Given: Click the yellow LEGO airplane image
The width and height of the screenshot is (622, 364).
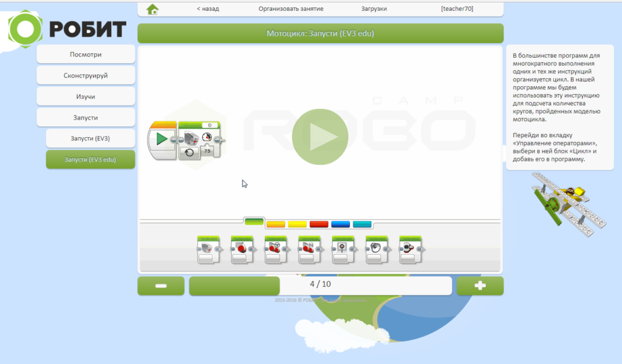Looking at the screenshot, I should coord(569,204).
